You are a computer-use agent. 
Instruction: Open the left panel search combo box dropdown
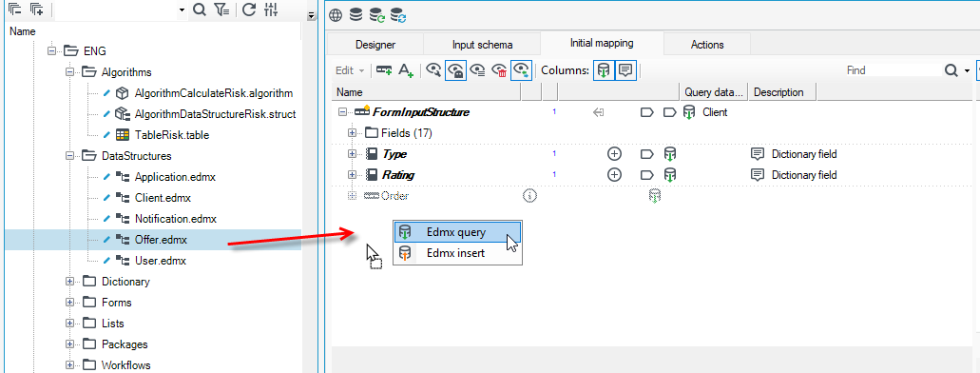[x=182, y=10]
